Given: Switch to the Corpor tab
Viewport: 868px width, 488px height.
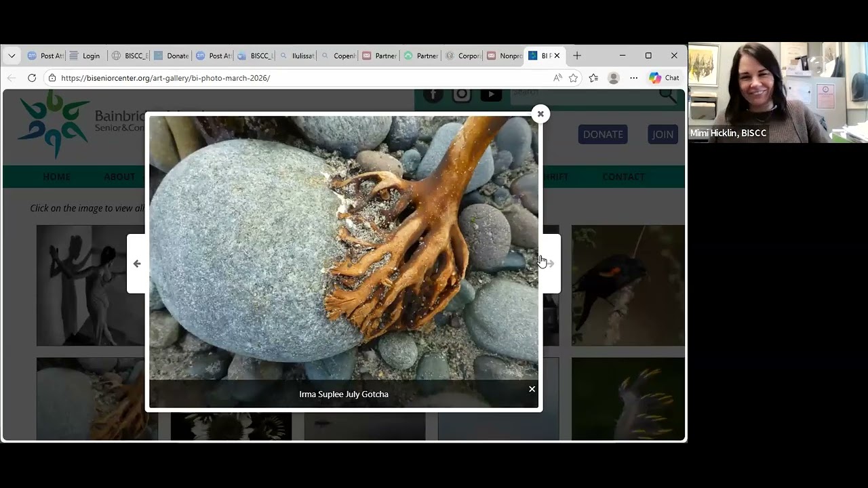Looking at the screenshot, I should click(463, 56).
